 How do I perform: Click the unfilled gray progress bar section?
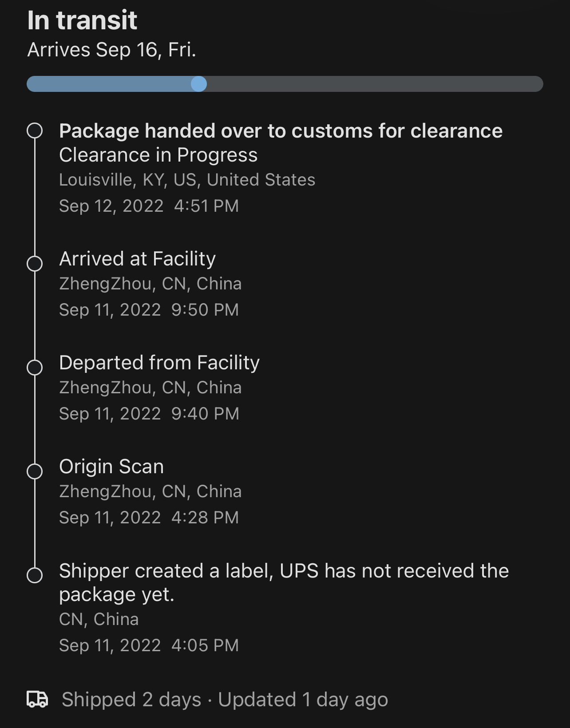pyautogui.click(x=373, y=84)
